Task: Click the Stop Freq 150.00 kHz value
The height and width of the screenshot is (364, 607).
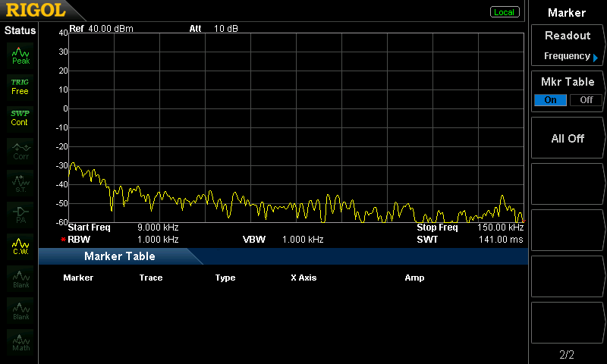Action: tap(500, 227)
